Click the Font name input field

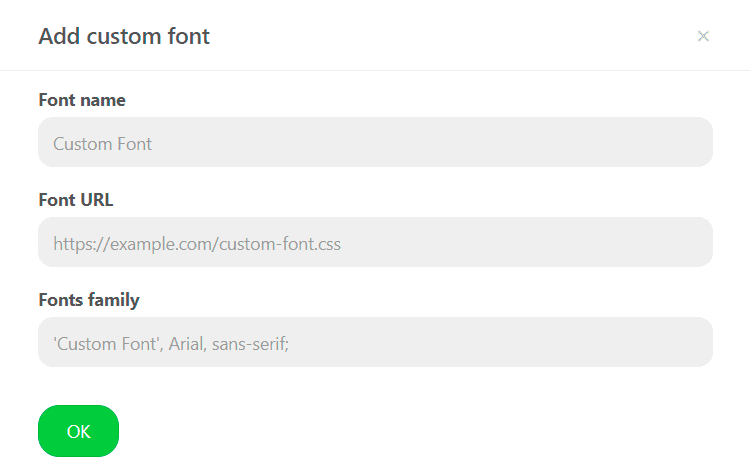375,143
